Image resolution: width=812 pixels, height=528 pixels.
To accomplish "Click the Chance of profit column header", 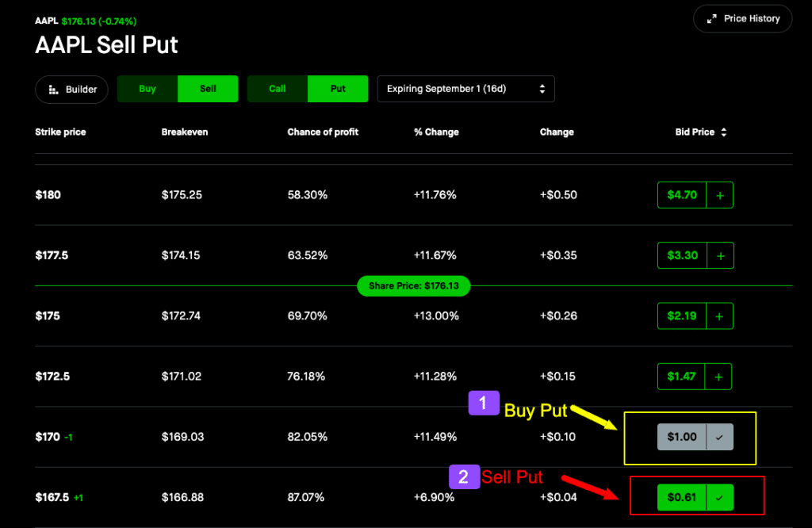I will (323, 132).
